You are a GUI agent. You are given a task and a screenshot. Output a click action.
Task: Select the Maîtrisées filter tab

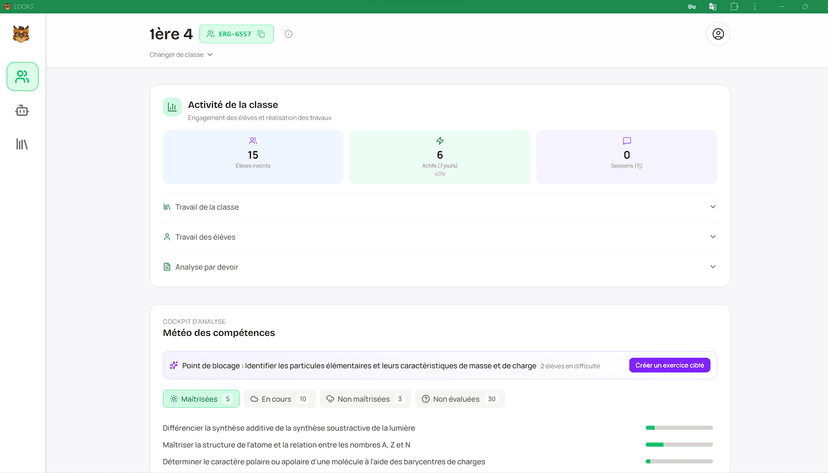(x=201, y=399)
